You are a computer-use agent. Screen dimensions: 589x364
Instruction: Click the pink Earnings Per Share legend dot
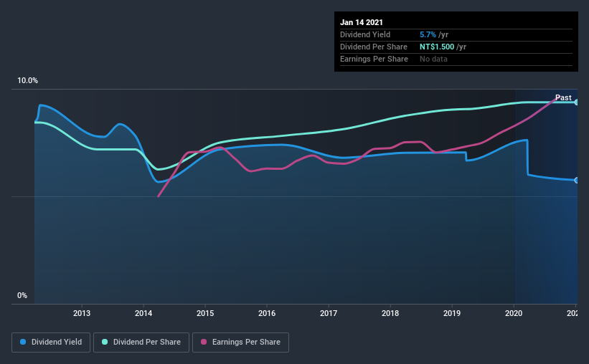click(204, 342)
